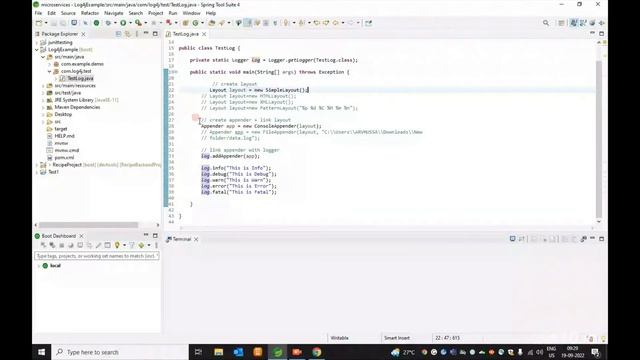Open the Run button dropdown arrow

(130, 23)
